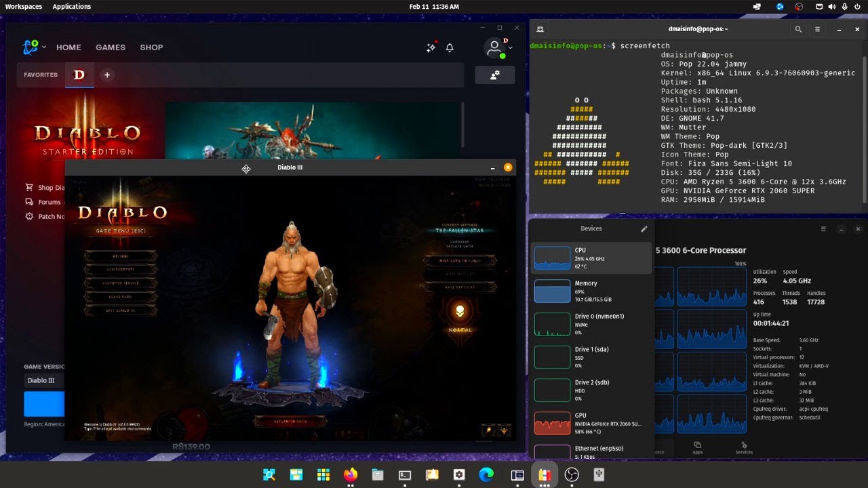Open Battle.net notifications bell
This screenshot has height=488, width=868.
450,47
